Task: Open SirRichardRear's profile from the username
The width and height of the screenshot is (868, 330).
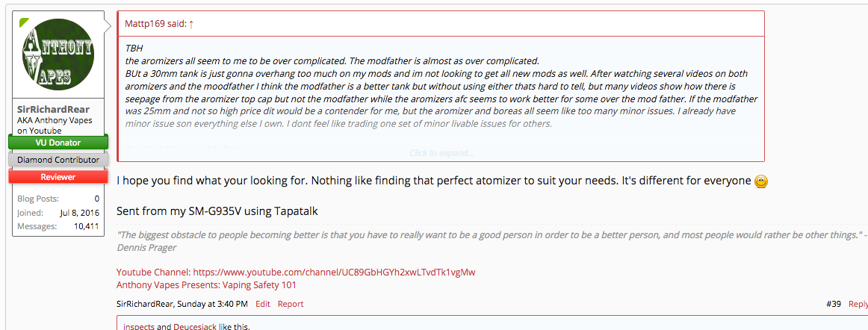Action: pyautogui.click(x=53, y=109)
